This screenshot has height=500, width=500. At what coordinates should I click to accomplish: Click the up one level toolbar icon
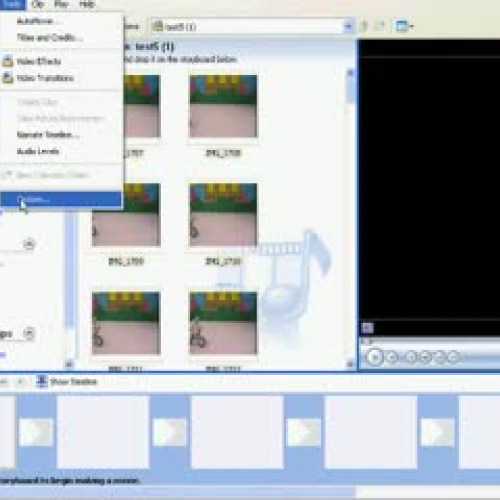365,26
